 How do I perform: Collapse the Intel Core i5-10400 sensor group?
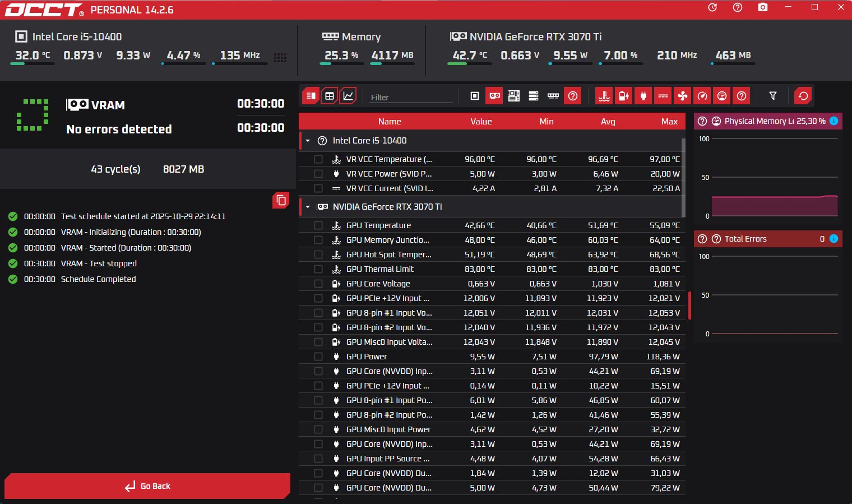[308, 141]
